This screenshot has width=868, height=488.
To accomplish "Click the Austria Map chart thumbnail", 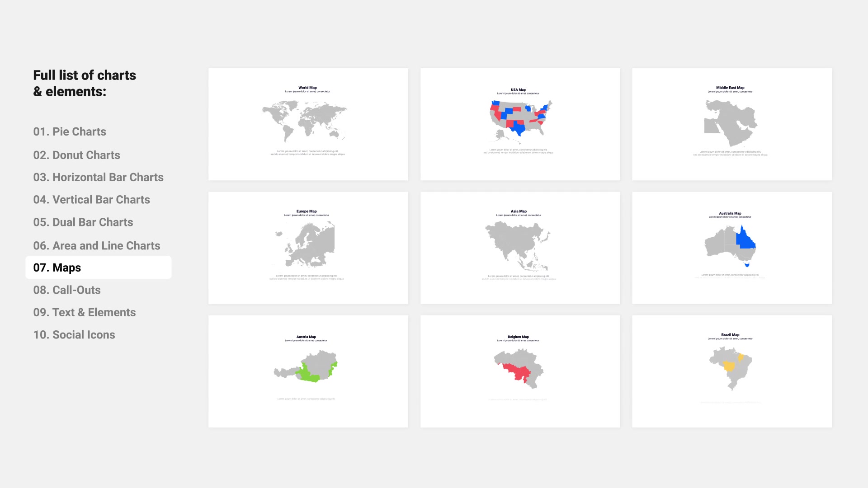I will (x=307, y=371).
